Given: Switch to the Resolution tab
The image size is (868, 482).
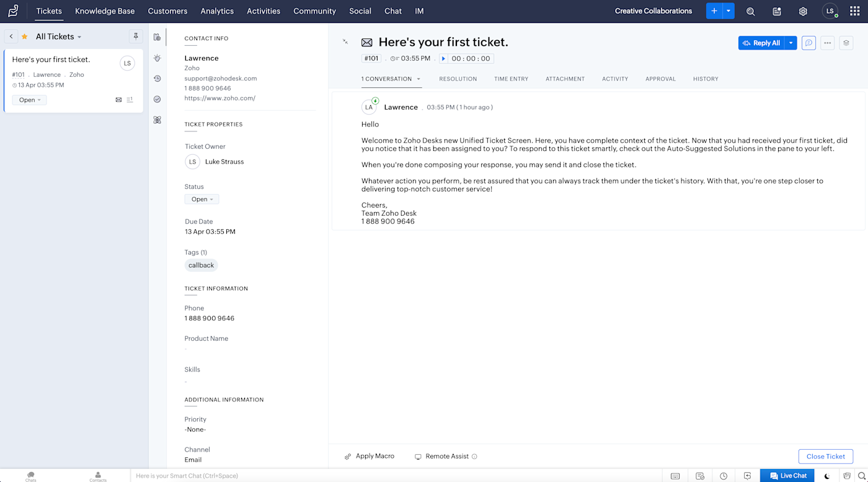Looking at the screenshot, I should (x=458, y=79).
